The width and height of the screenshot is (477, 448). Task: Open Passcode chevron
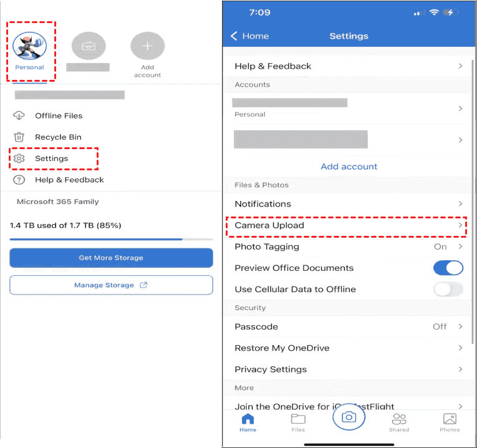point(460,326)
